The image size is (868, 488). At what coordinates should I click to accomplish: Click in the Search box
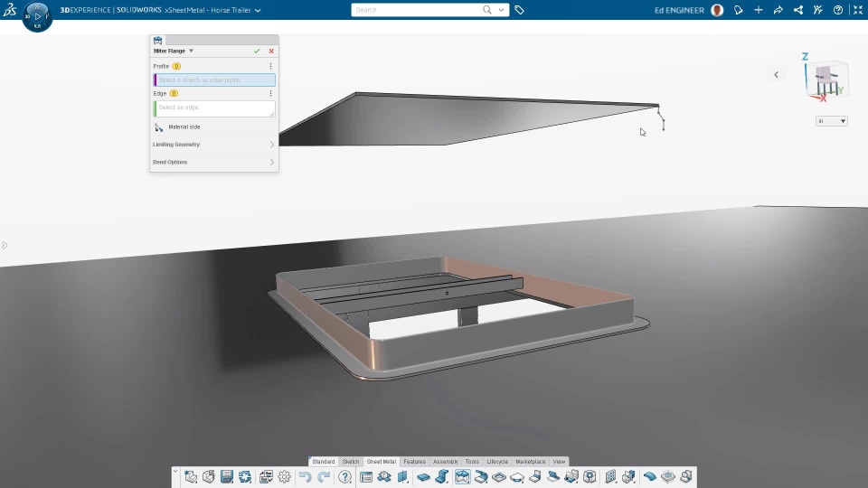416,10
